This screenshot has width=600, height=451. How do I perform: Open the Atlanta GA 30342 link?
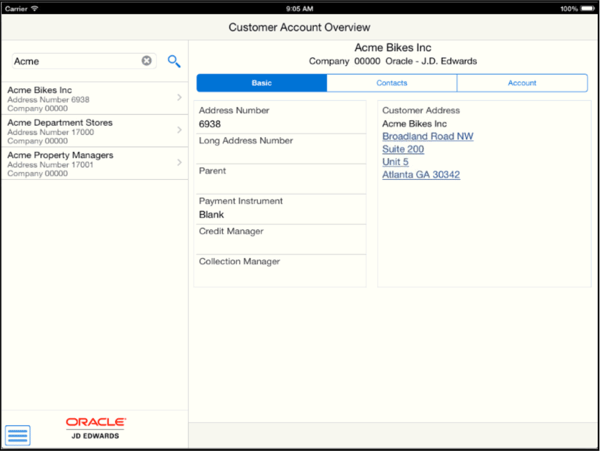pyautogui.click(x=421, y=175)
